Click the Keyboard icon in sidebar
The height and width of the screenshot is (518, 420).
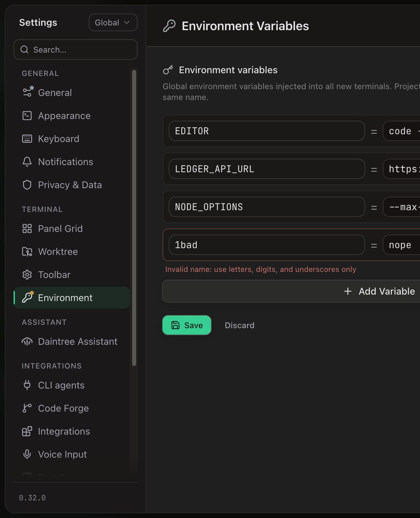tap(27, 139)
